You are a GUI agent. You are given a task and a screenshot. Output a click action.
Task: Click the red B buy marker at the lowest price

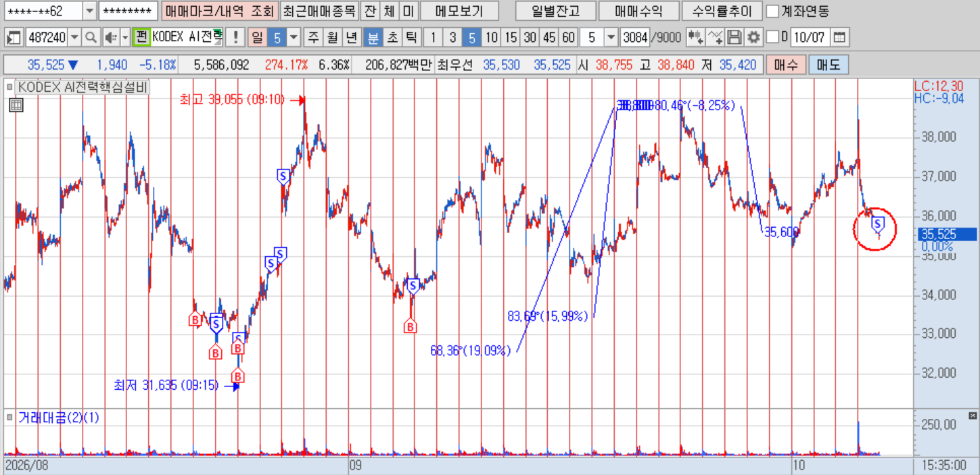[x=237, y=376]
